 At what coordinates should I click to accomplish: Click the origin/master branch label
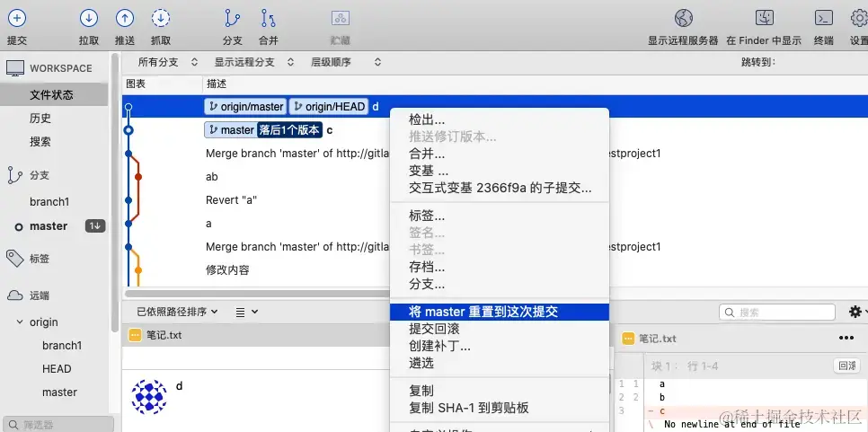[245, 107]
